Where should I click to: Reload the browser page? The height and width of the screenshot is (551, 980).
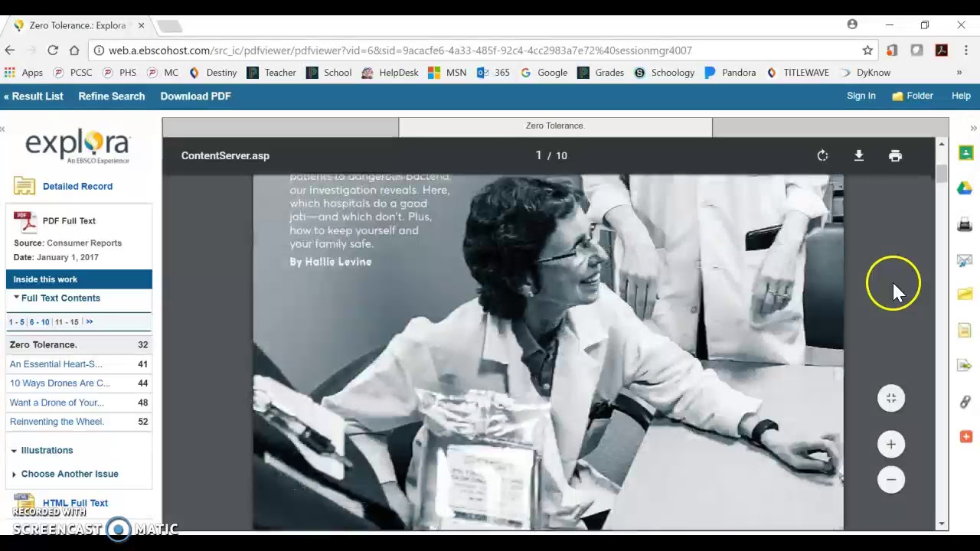(x=53, y=51)
